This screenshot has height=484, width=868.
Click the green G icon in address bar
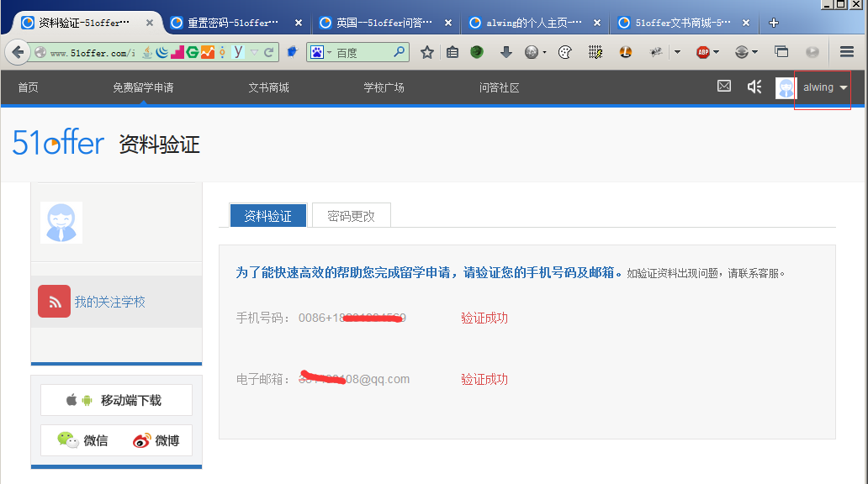pos(192,52)
